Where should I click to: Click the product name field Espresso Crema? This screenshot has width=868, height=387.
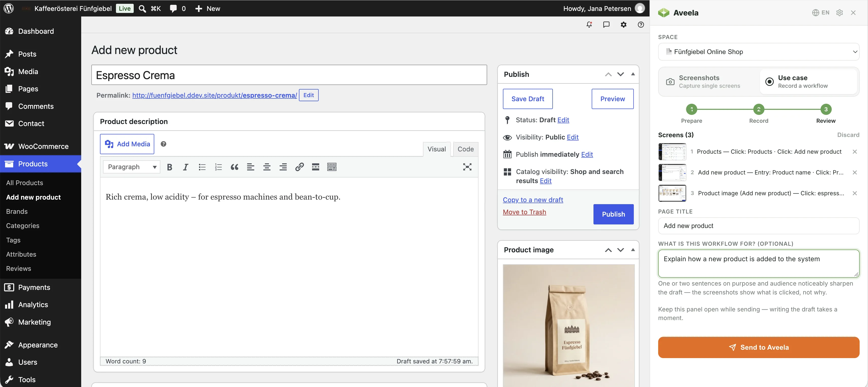pos(289,75)
